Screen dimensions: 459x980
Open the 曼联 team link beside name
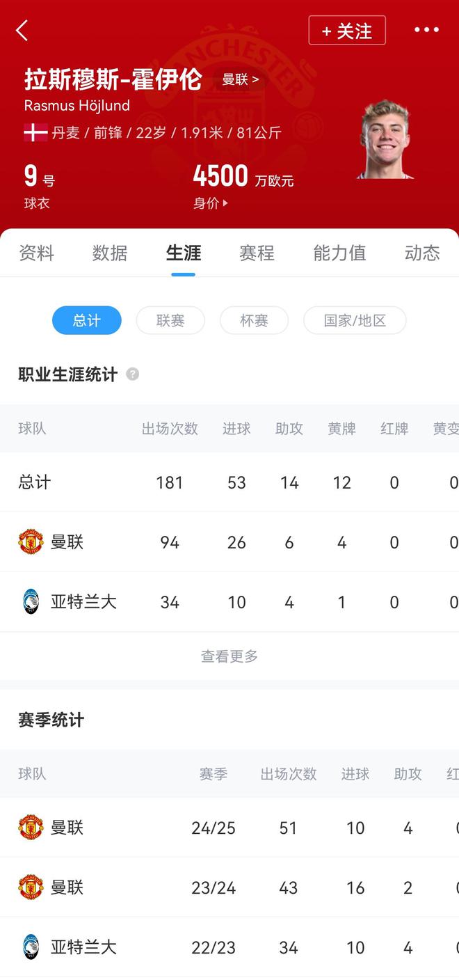point(240,79)
